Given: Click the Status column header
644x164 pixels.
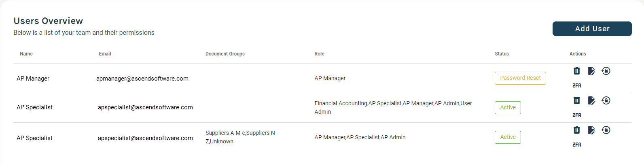Looking at the screenshot, I should 502,54.
